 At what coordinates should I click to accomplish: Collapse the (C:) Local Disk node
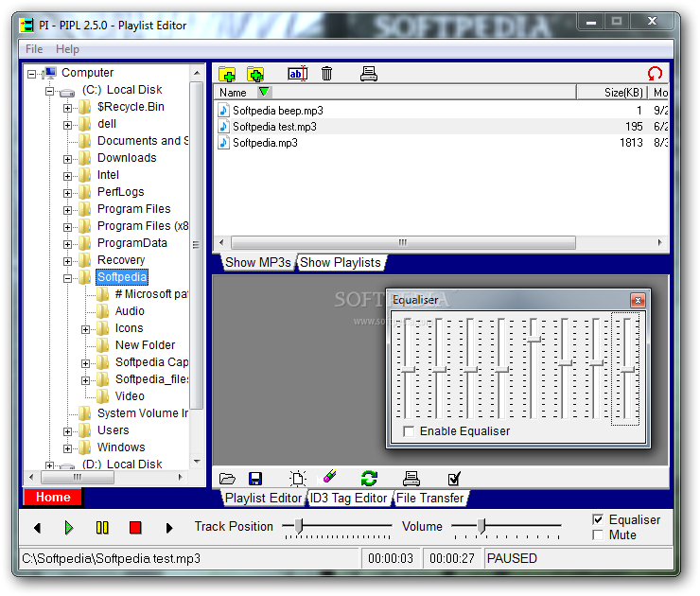(x=49, y=92)
